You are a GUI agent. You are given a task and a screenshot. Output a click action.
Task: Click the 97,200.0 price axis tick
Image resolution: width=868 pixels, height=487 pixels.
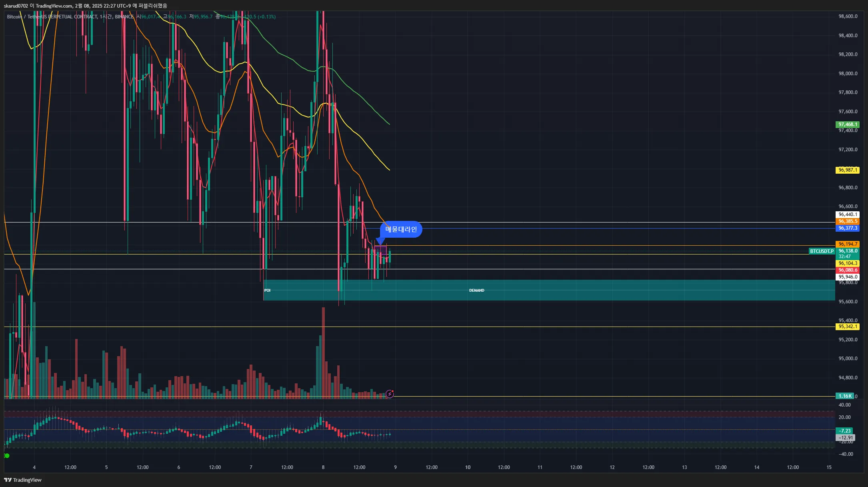848,150
